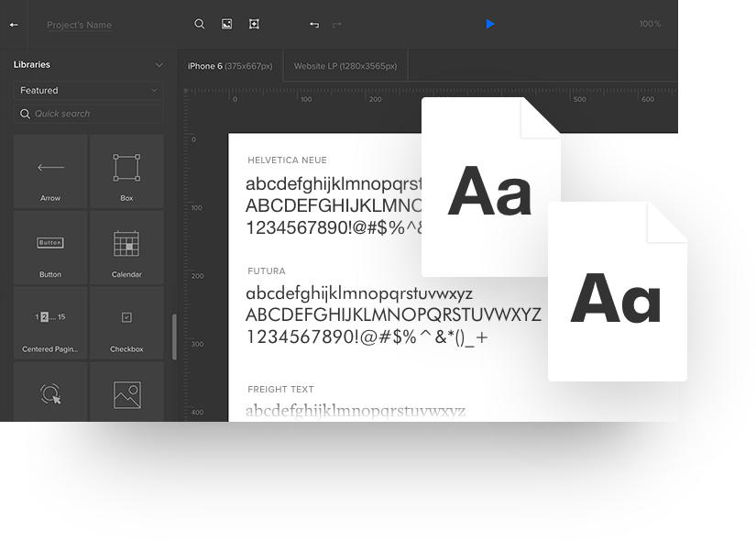This screenshot has width=756, height=541.
Task: Open the search tool in the toolbar
Action: point(200,24)
